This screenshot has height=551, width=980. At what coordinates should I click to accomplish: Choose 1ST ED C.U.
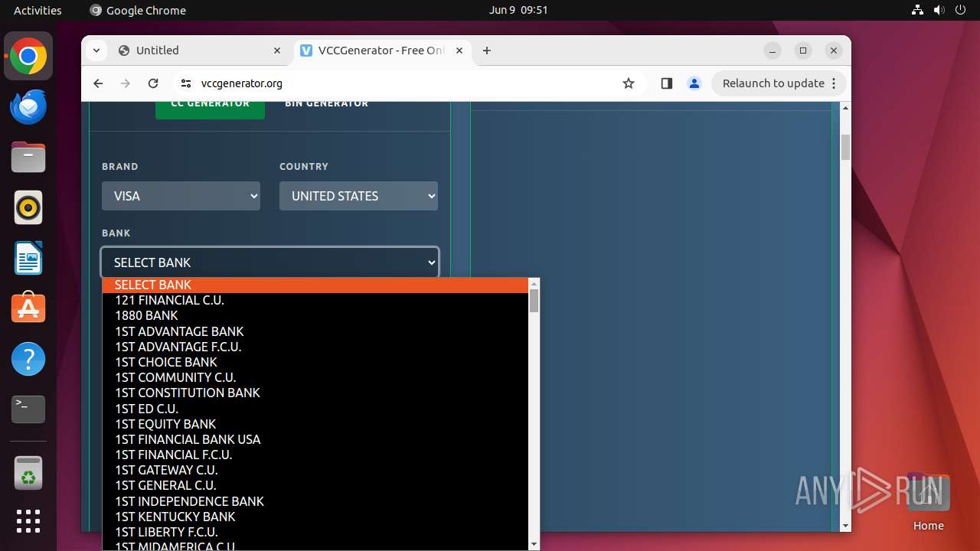315,409
